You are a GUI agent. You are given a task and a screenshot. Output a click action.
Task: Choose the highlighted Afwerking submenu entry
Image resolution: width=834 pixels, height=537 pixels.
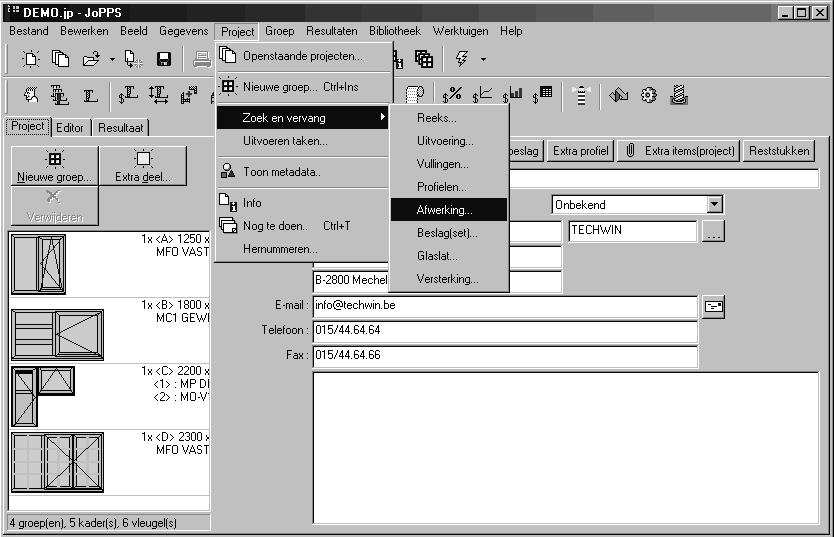point(449,210)
